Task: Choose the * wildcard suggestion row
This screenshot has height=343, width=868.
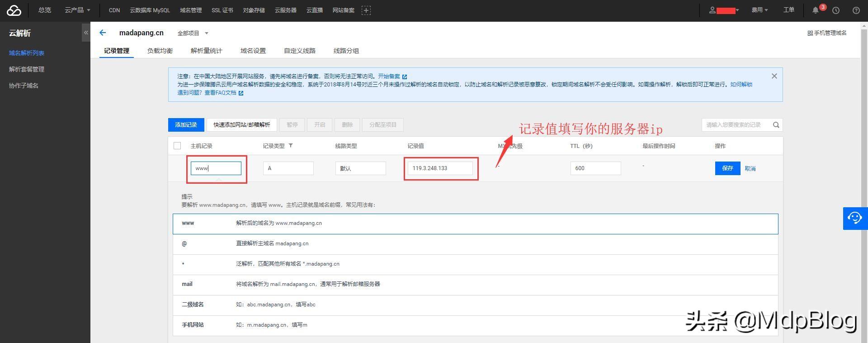Action: [x=476, y=264]
